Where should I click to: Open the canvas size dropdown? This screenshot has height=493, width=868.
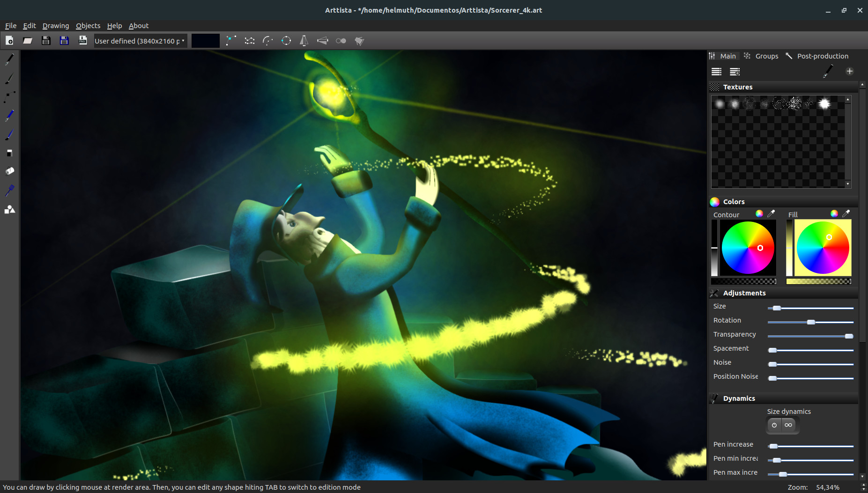pyautogui.click(x=139, y=41)
